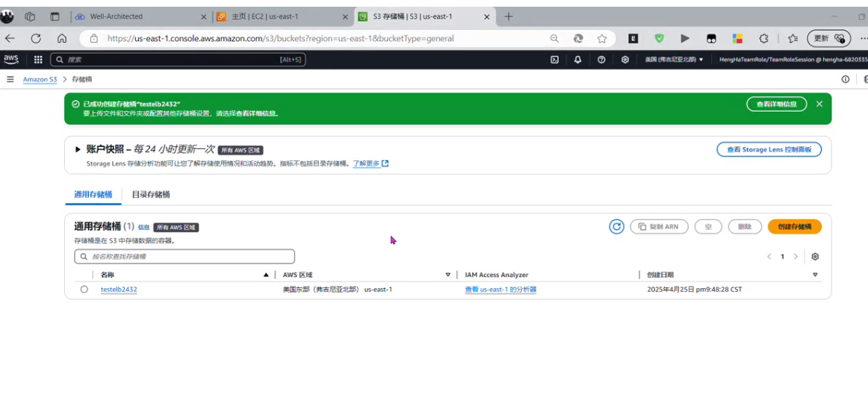
Task: Sort buckets by 创建日期 column arrow
Action: click(x=815, y=275)
